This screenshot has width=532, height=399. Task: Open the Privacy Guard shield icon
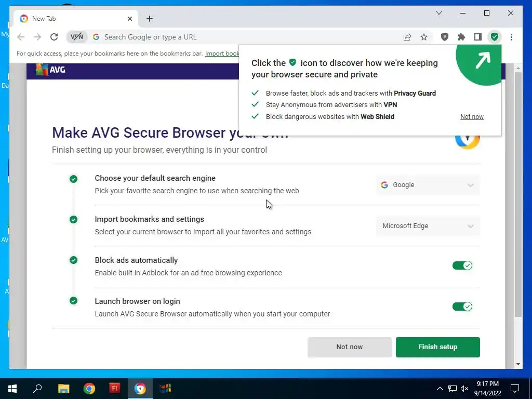445,37
